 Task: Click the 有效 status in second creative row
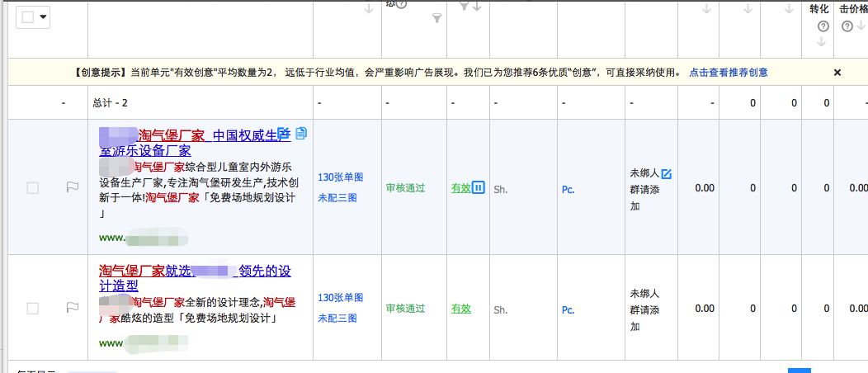(x=460, y=309)
